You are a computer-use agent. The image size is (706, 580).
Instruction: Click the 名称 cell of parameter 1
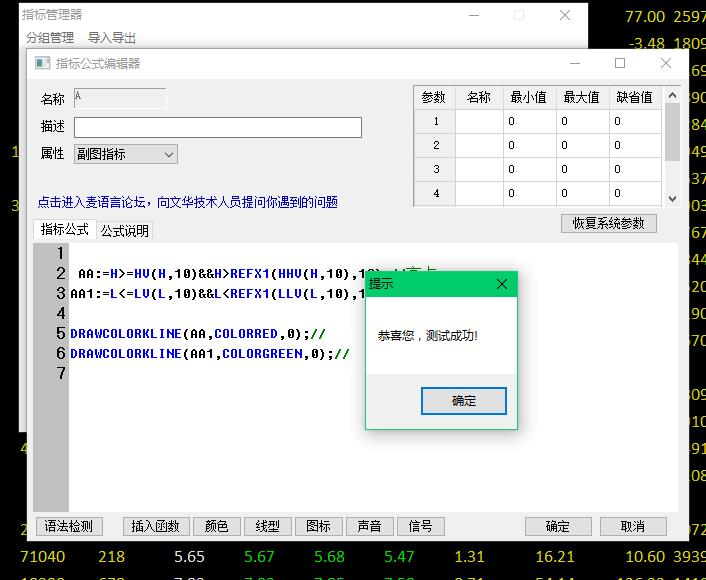478,121
